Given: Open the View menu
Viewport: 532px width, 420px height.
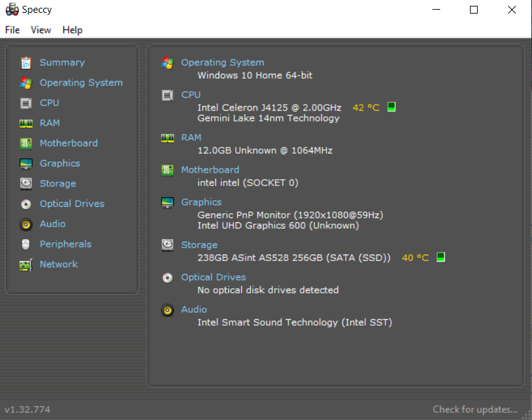Looking at the screenshot, I should tap(41, 30).
